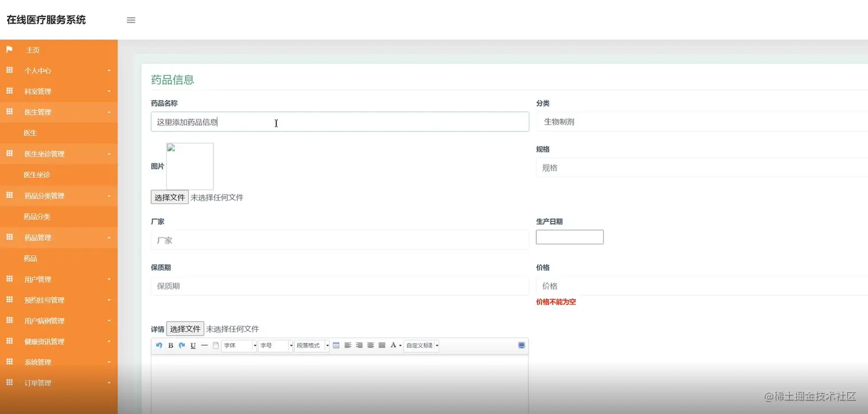Image resolution: width=868 pixels, height=414 pixels.
Task: Insert a horizontal rule in the editor
Action: click(204, 345)
